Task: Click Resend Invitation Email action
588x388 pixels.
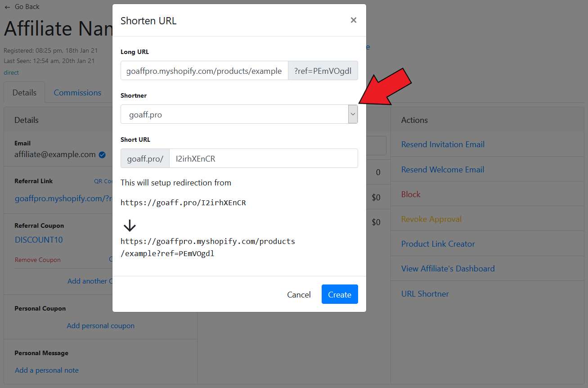Action: click(443, 144)
